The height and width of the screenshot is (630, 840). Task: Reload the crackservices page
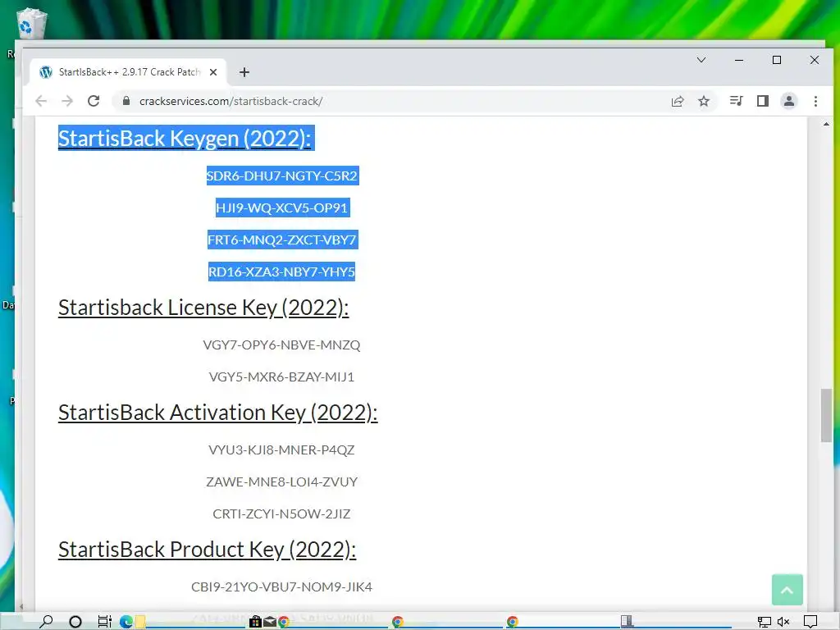coord(94,101)
